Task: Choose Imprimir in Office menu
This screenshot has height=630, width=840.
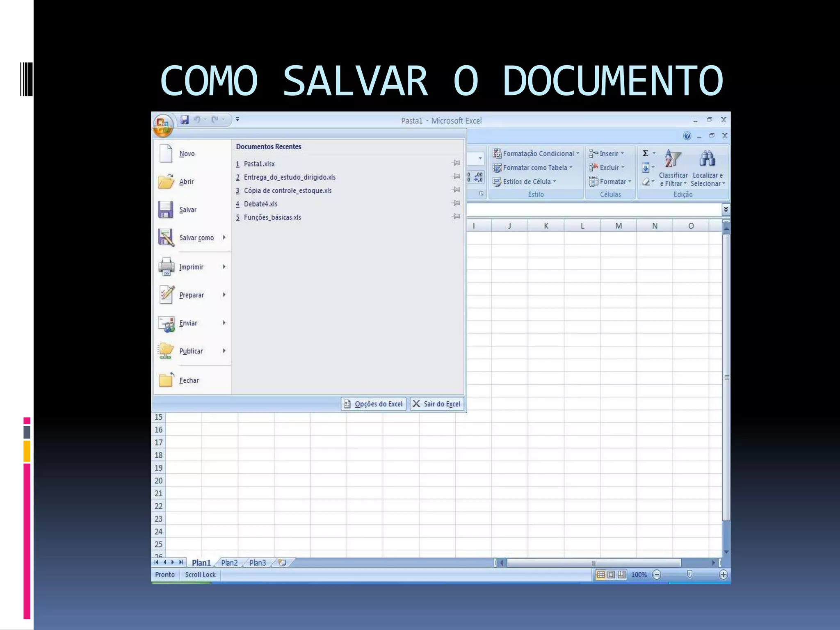Action: [191, 267]
